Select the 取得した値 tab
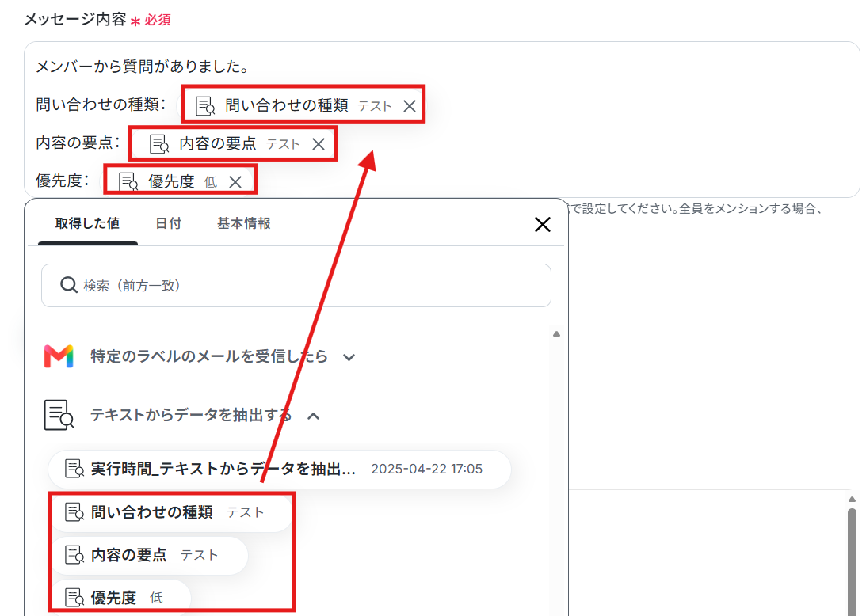866x616 pixels. pos(87,223)
